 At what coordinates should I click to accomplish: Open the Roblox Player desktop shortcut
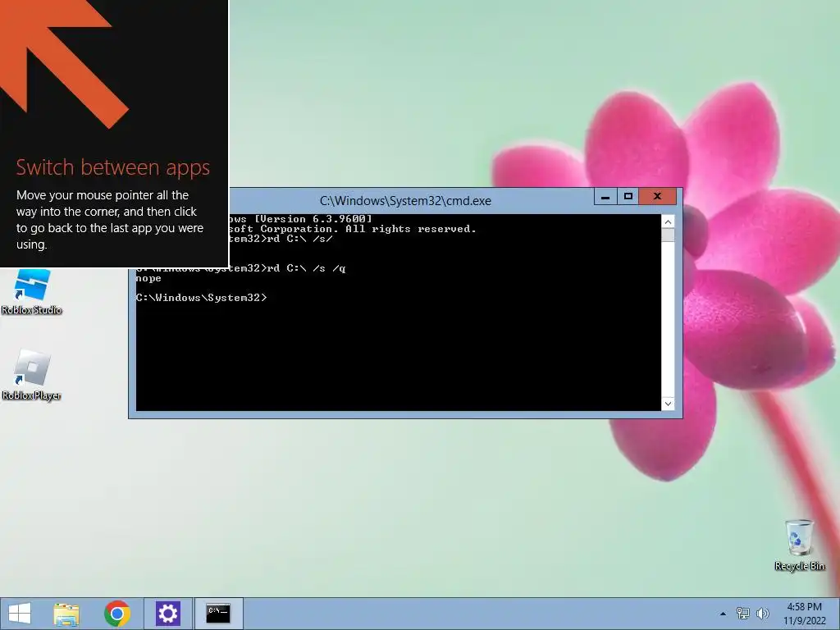(32, 375)
